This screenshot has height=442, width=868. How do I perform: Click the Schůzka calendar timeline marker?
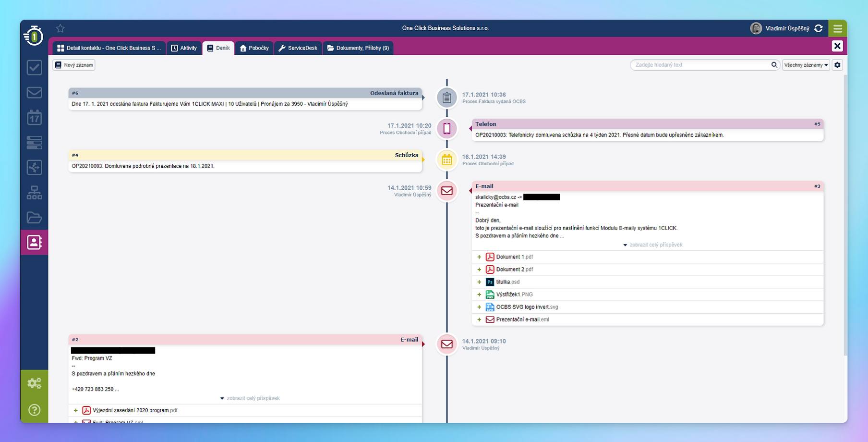[x=447, y=160]
